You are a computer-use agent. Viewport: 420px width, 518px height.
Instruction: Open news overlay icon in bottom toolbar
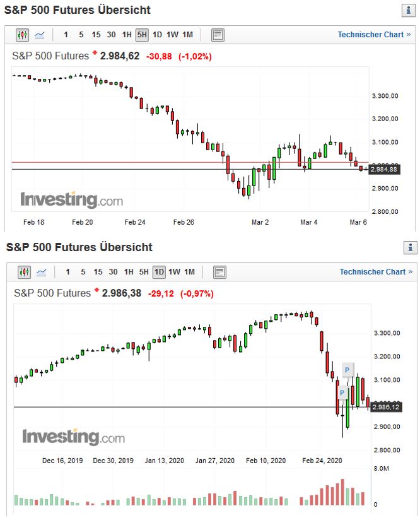click(219, 272)
